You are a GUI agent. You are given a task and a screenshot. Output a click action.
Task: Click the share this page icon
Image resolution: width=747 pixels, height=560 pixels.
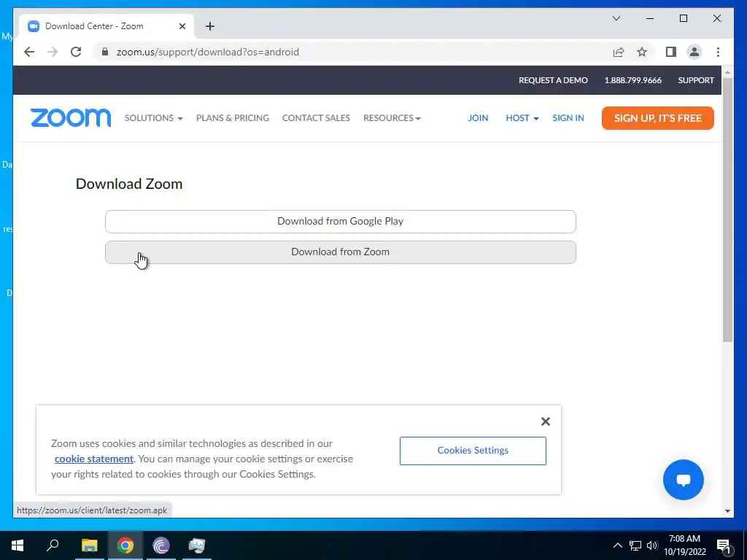pos(619,52)
